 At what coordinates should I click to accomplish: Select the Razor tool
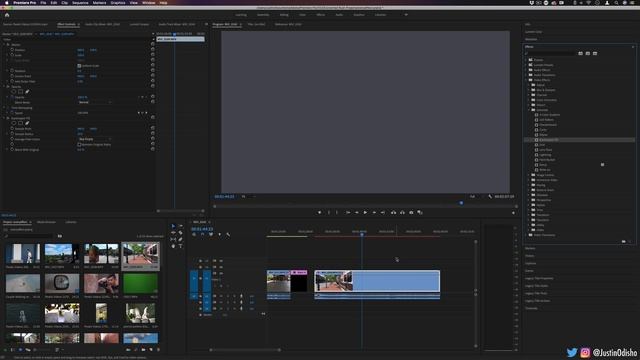click(180, 233)
